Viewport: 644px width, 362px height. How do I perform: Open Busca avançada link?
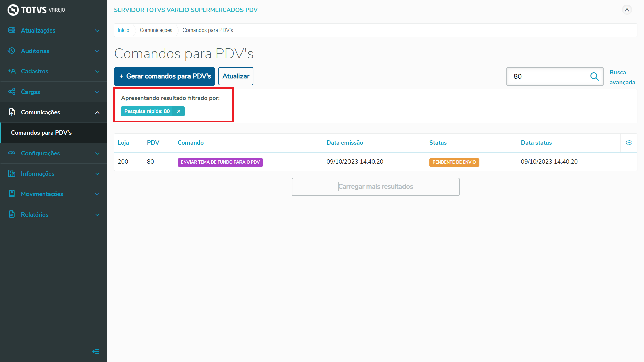622,77
